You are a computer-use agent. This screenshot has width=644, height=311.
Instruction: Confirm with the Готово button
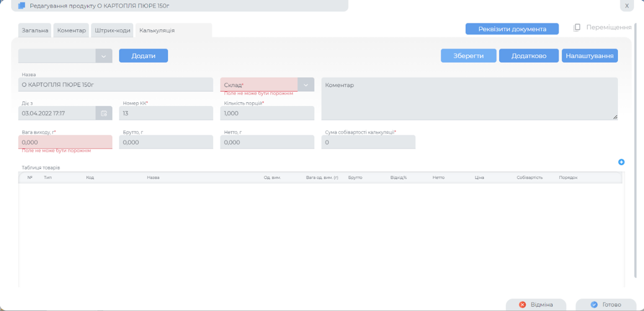coord(606,305)
